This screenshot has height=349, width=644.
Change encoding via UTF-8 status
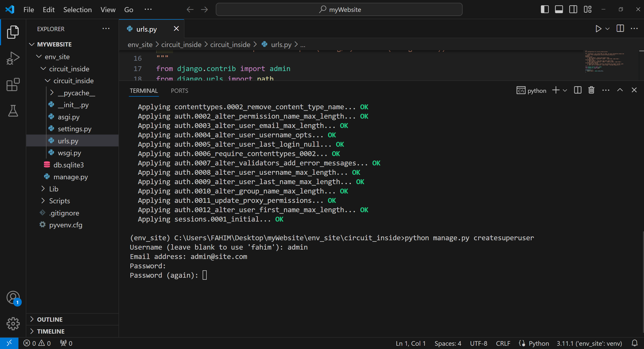[x=479, y=343]
